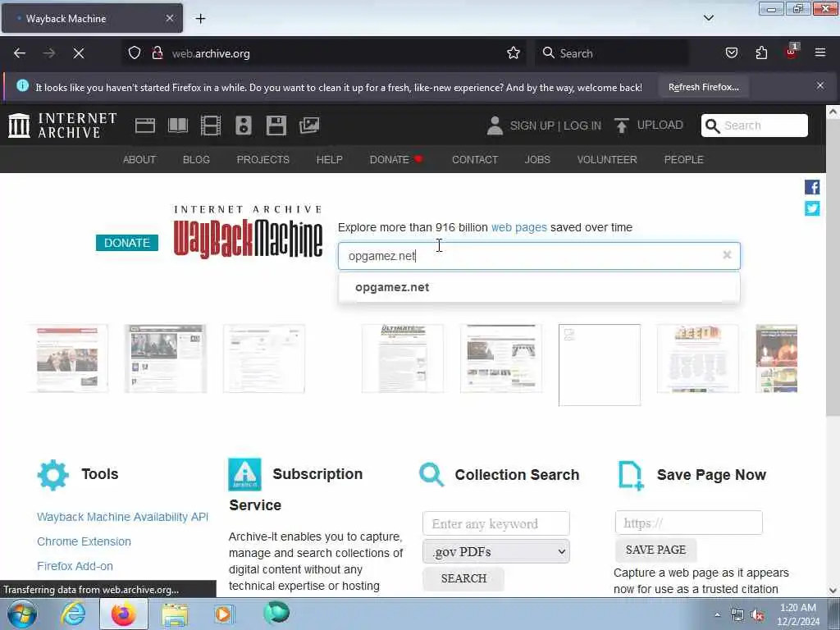
Task: Click the SEARCH button under Collection Search
Action: point(463,578)
